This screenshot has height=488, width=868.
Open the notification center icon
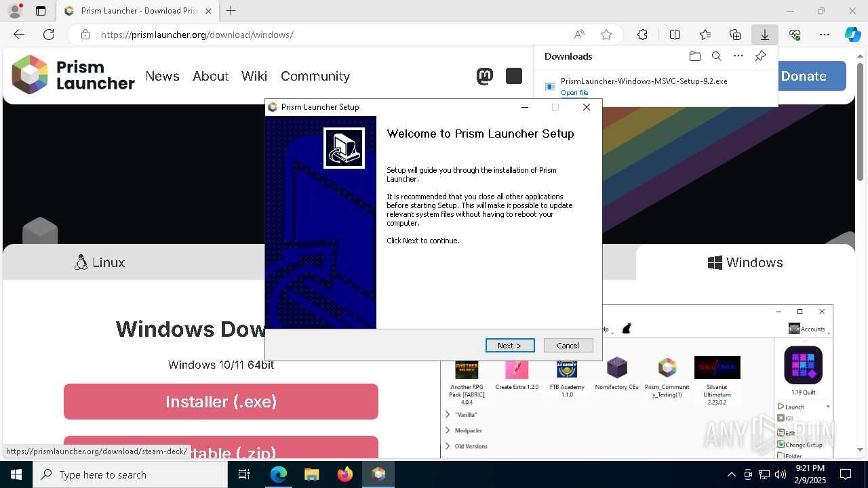point(846,474)
